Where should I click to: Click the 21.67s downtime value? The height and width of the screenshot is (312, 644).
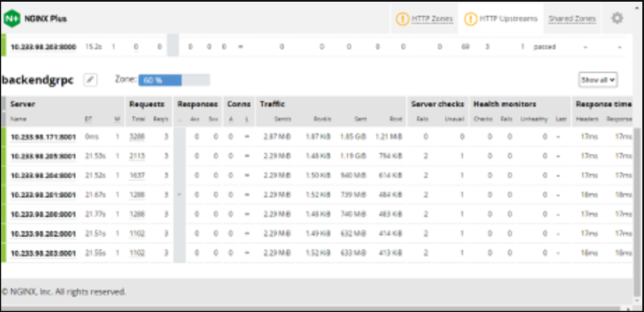(95, 195)
